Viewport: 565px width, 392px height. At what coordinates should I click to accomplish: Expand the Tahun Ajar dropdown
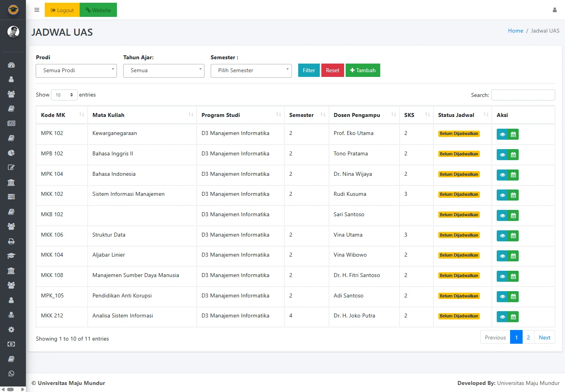click(x=164, y=71)
